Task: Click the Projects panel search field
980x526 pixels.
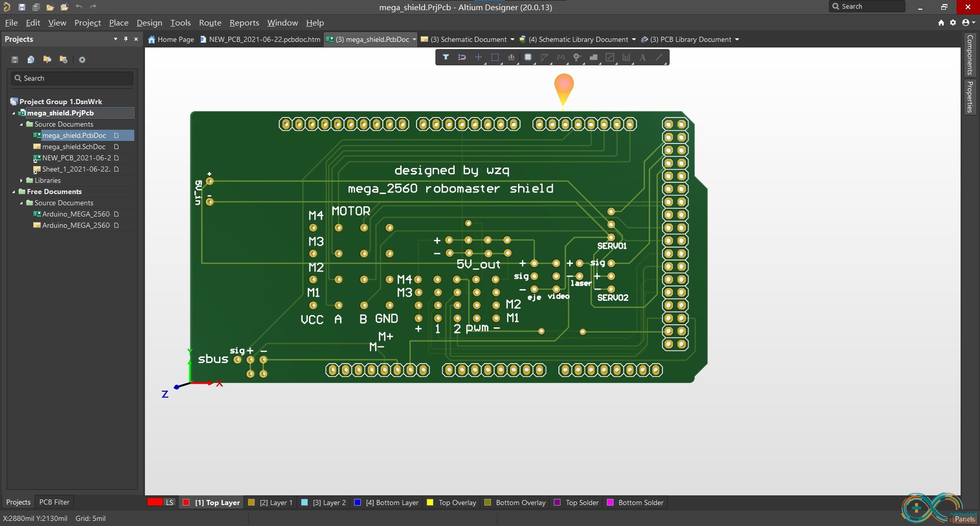Action: click(72, 78)
